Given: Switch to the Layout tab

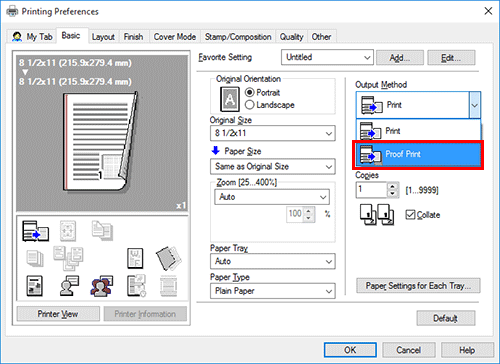Looking at the screenshot, I should (x=103, y=37).
